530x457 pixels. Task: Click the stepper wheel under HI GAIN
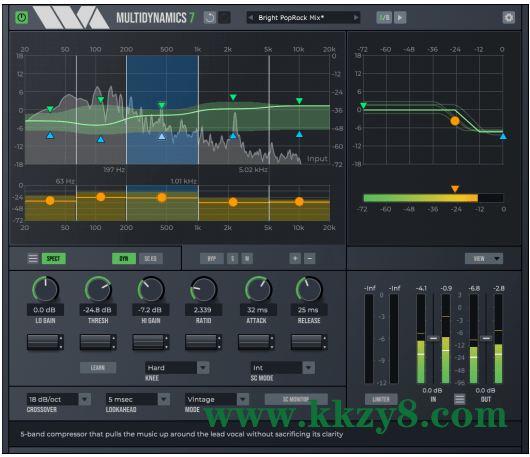click(151, 342)
